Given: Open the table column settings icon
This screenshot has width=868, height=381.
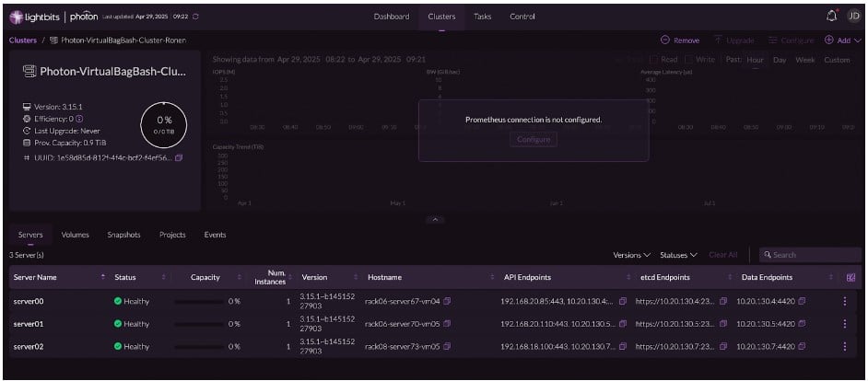Looking at the screenshot, I should coord(851,278).
